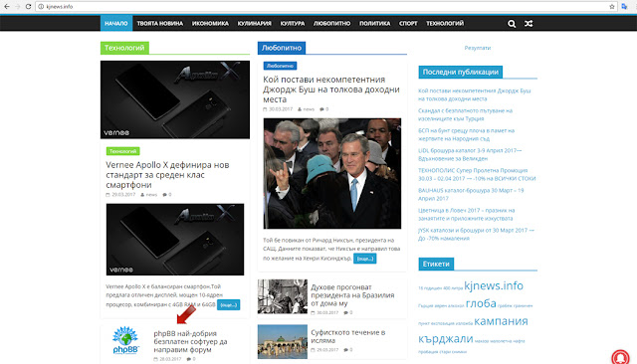The height and width of the screenshot is (364, 637).
Task: Click date 30.03.2017 under Bush headline
Action: point(281,109)
